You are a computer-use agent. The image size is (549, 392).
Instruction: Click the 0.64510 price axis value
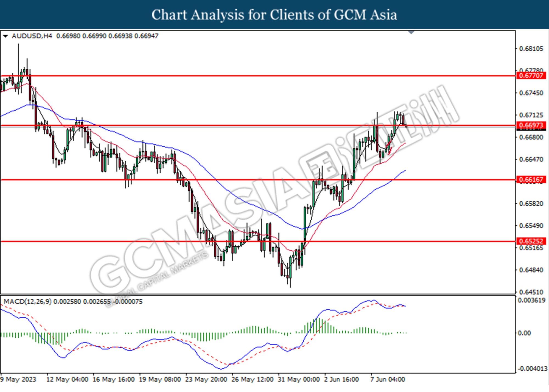point(531,292)
